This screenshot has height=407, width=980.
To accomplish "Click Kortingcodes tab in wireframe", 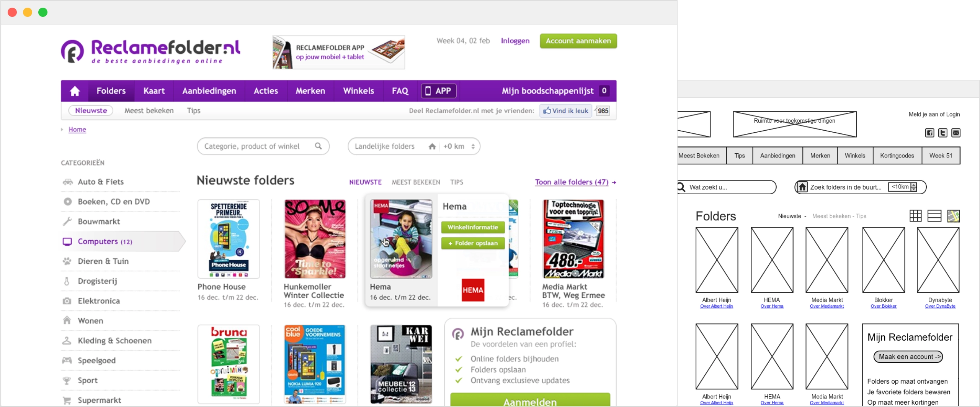I will (897, 156).
